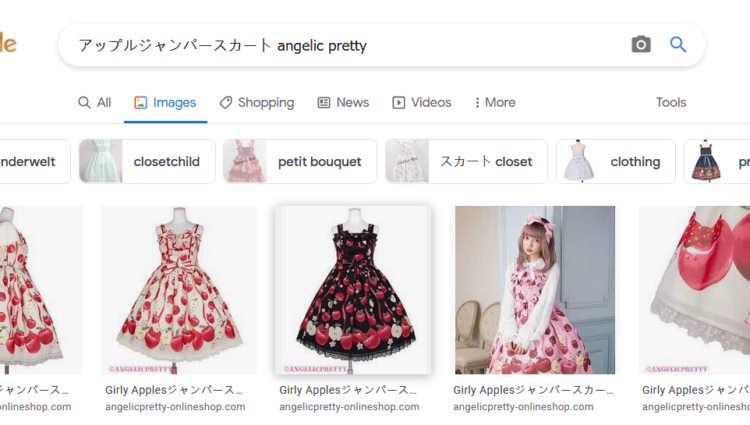This screenshot has width=750, height=425.
Task: Open the close-up apple skirt hem image
Action: tap(694, 290)
